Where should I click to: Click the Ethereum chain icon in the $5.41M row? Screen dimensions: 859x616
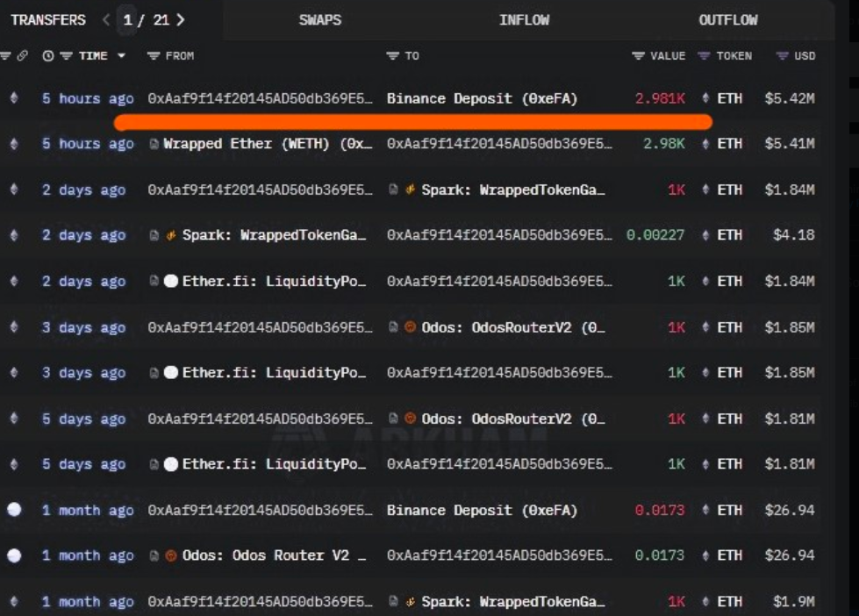[14, 144]
